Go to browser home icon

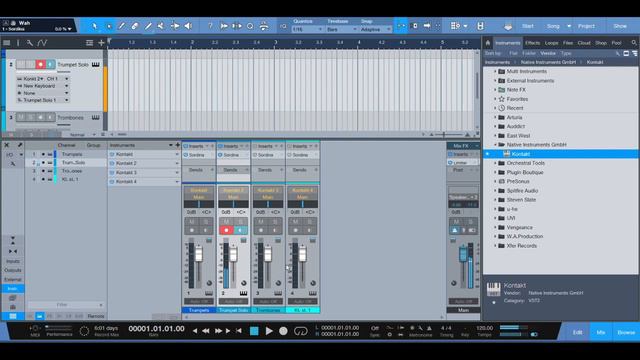pyautogui.click(x=487, y=42)
